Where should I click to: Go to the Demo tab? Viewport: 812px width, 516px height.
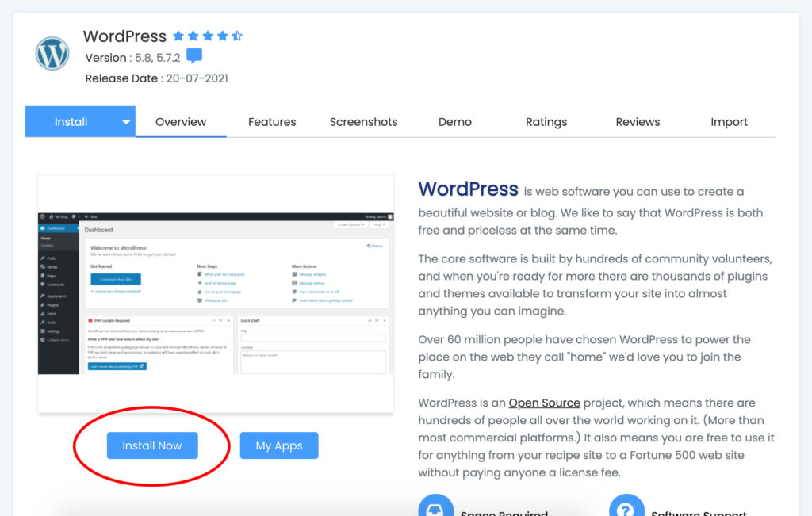[454, 122]
